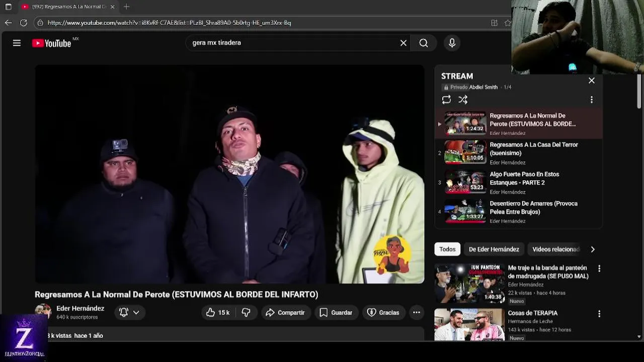Play Regresamos A La Casa Del Terror

tap(518, 152)
